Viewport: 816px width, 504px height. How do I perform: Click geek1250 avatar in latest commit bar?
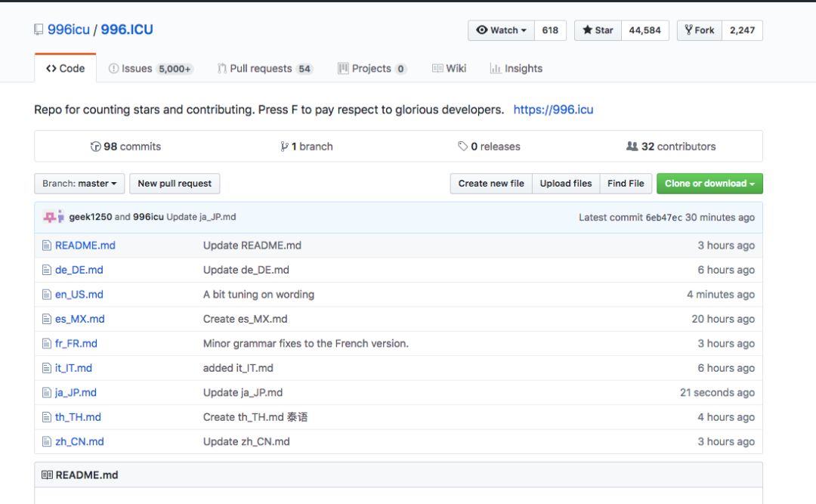pyautogui.click(x=51, y=217)
